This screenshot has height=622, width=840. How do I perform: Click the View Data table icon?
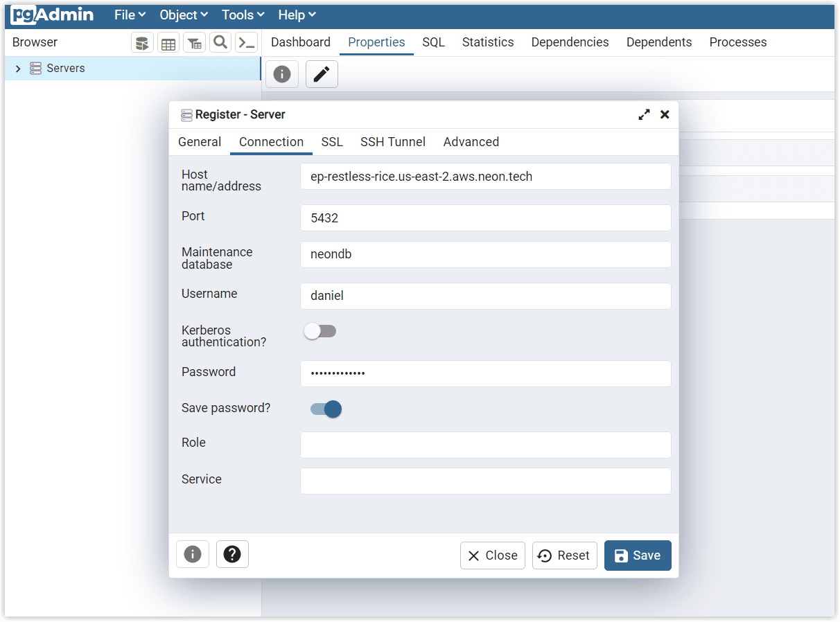tap(168, 43)
